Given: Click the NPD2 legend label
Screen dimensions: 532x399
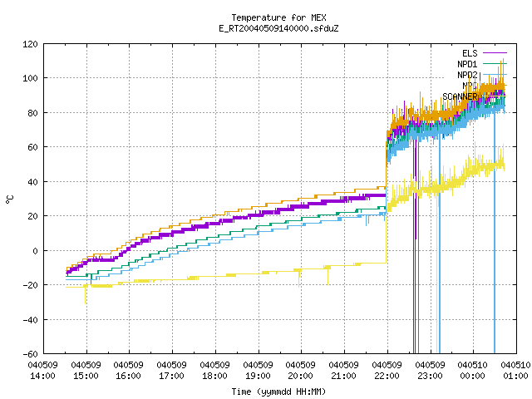Looking at the screenshot, I should click(x=467, y=75).
